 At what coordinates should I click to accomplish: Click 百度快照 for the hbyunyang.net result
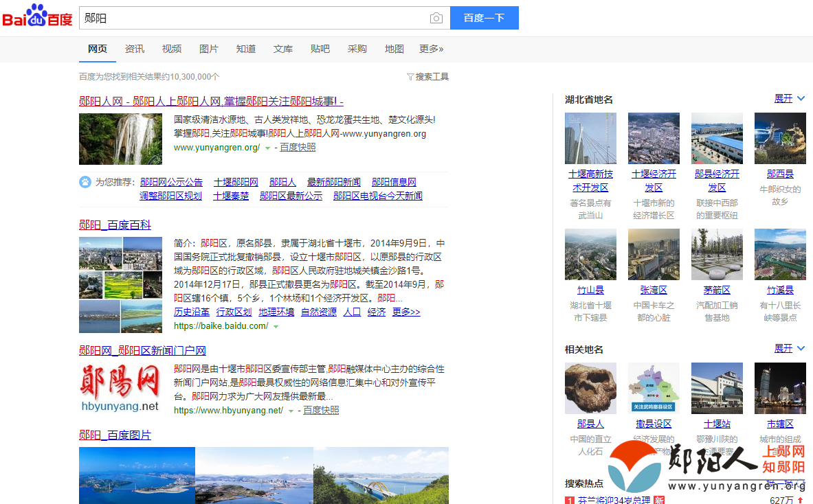[x=321, y=410]
